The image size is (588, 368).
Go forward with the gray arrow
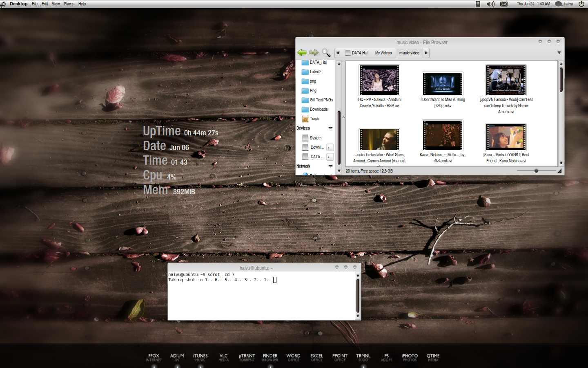point(314,52)
